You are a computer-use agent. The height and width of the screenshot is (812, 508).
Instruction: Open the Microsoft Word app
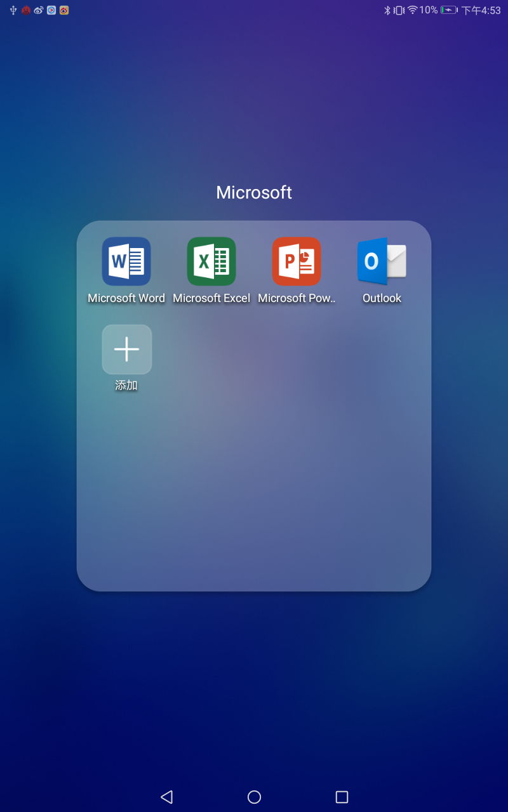(126, 261)
